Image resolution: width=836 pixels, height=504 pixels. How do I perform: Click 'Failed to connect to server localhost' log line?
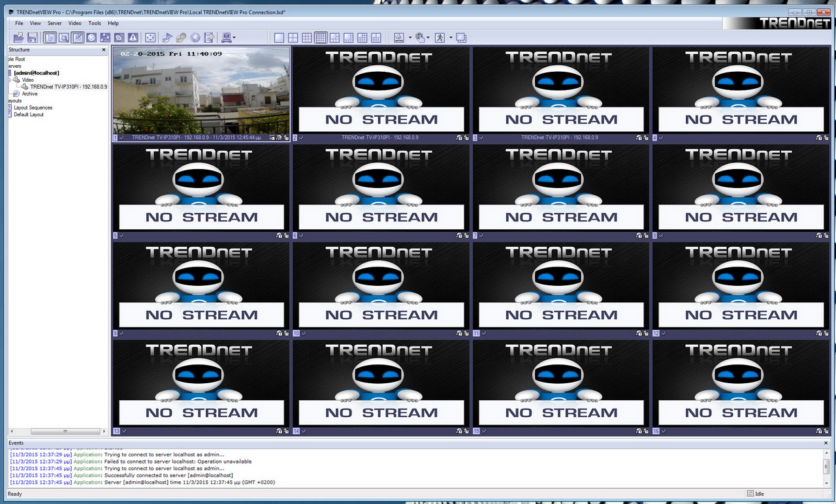point(131,462)
